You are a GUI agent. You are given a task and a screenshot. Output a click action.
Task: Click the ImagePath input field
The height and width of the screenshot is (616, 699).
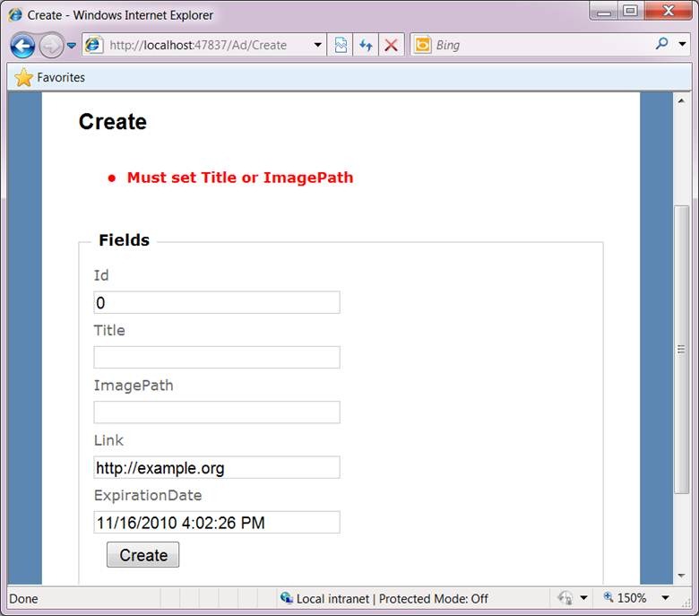pos(217,412)
